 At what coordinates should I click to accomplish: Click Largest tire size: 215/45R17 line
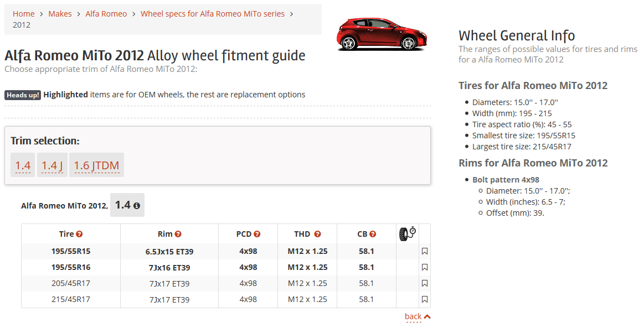click(x=522, y=147)
